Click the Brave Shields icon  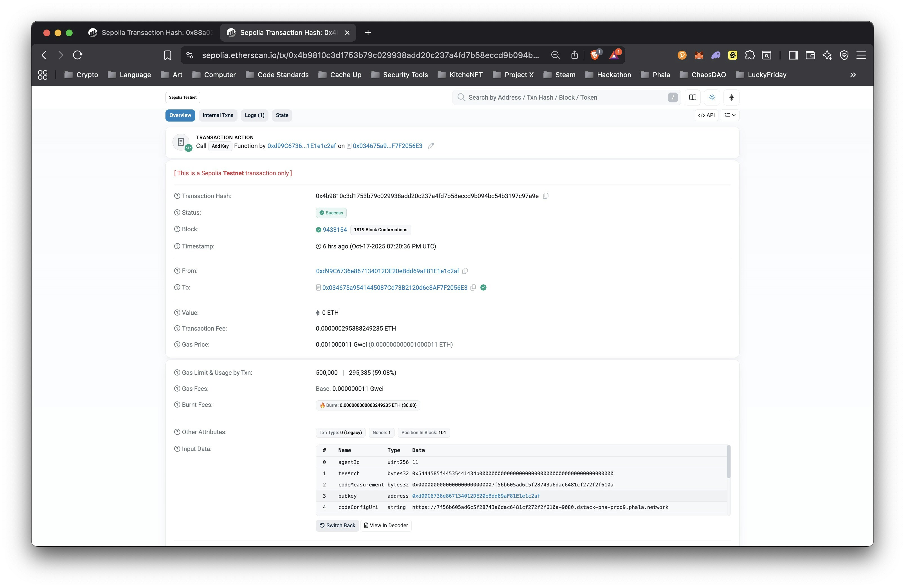[x=594, y=55]
